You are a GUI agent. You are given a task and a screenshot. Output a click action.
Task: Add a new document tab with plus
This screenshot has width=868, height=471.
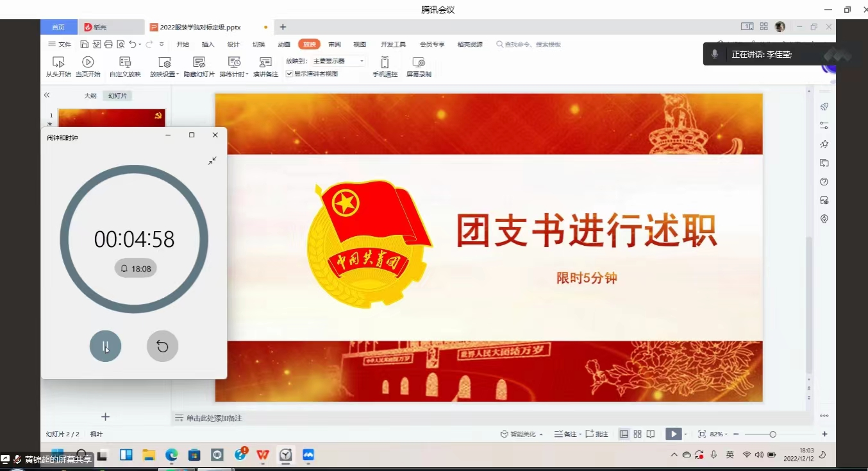pos(283,27)
